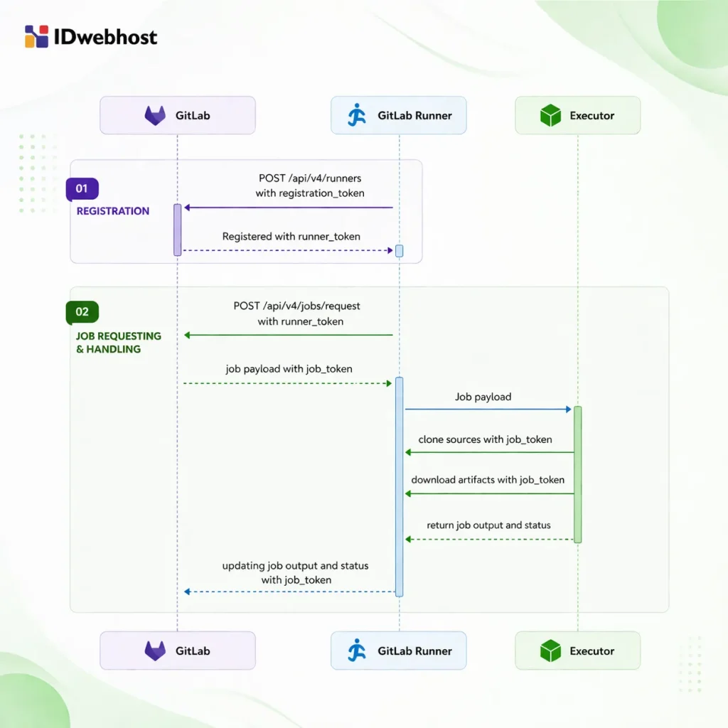Click the Registered with runner_token message

291,237
